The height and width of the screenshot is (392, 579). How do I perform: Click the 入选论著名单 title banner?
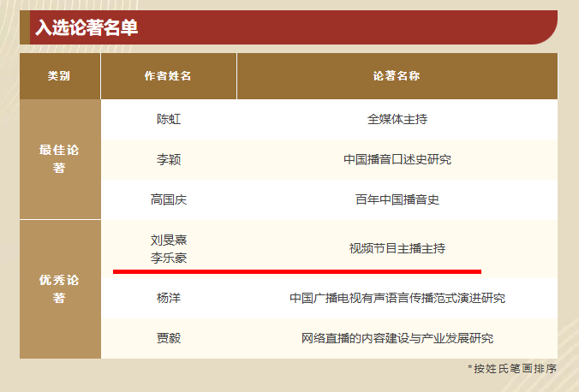click(87, 27)
